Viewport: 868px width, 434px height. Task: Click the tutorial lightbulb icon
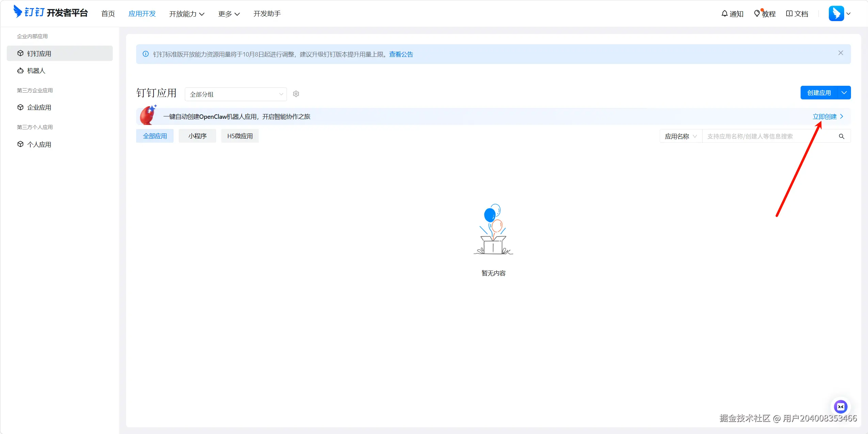coord(757,14)
